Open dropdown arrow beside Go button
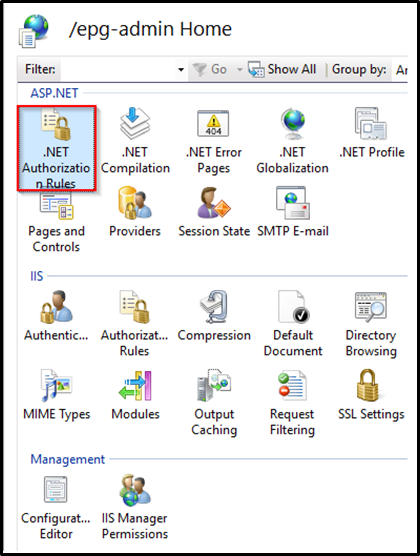 [240, 69]
